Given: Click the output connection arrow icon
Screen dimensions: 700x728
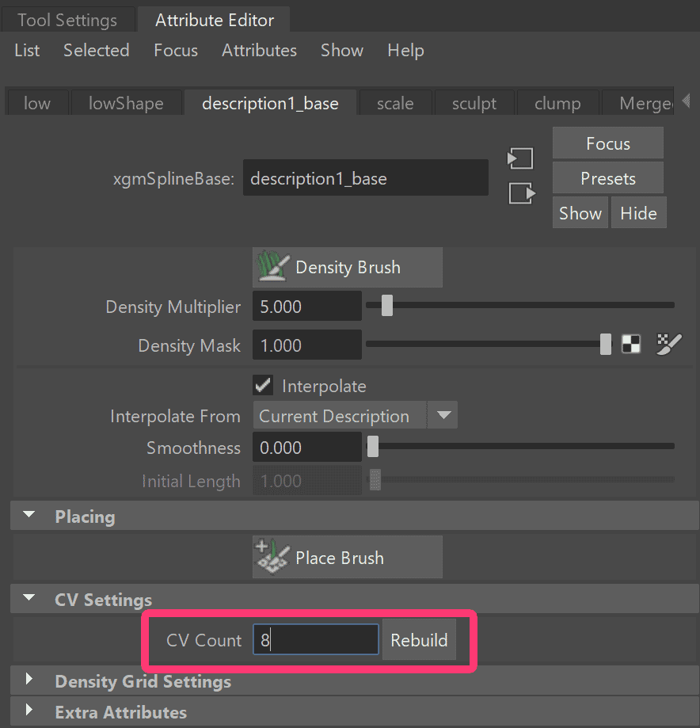Looking at the screenshot, I should (522, 193).
